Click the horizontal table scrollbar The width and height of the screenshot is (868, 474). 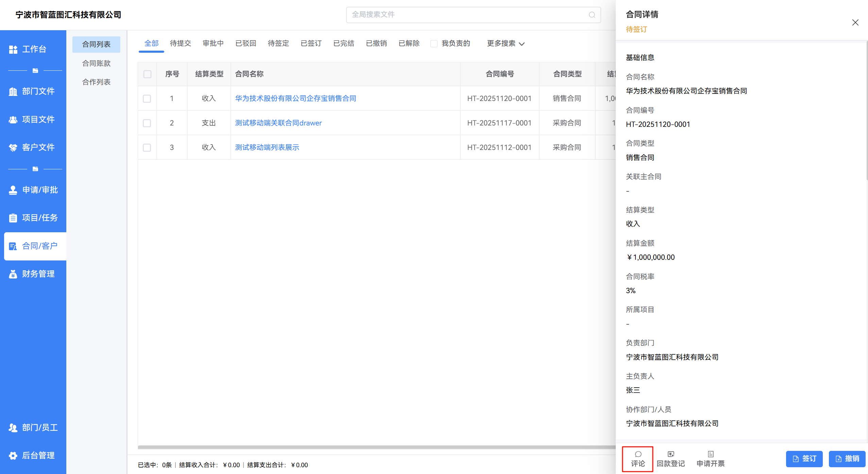[x=374, y=447]
